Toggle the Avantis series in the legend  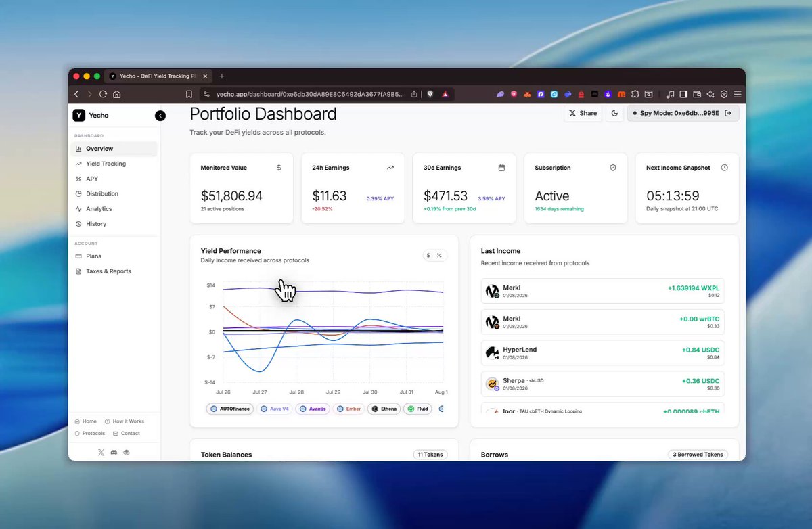(x=313, y=409)
